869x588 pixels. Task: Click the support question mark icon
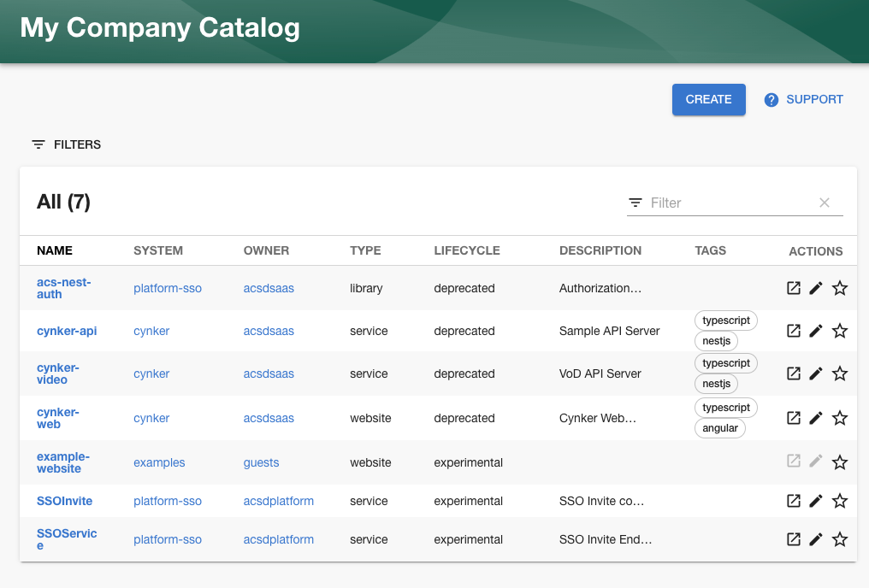tap(771, 100)
